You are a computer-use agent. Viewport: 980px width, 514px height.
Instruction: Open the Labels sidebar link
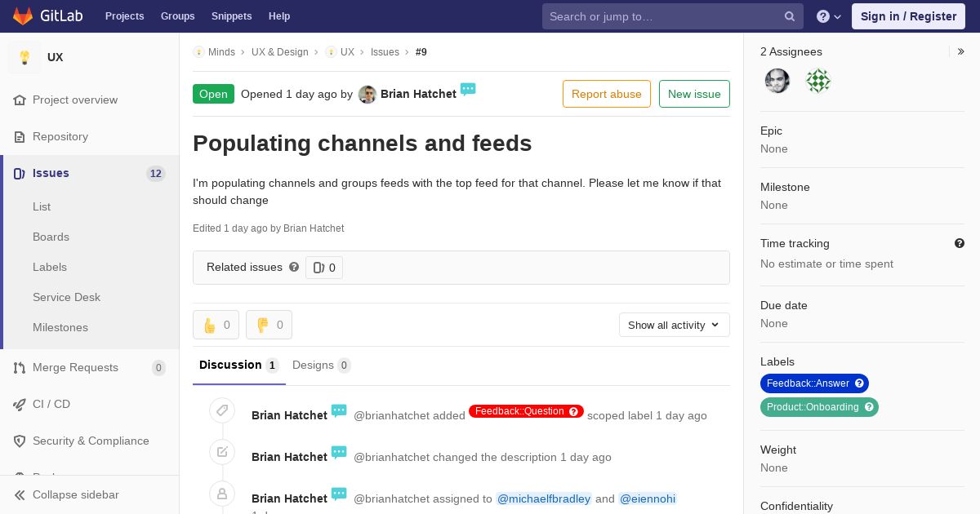pos(50,267)
